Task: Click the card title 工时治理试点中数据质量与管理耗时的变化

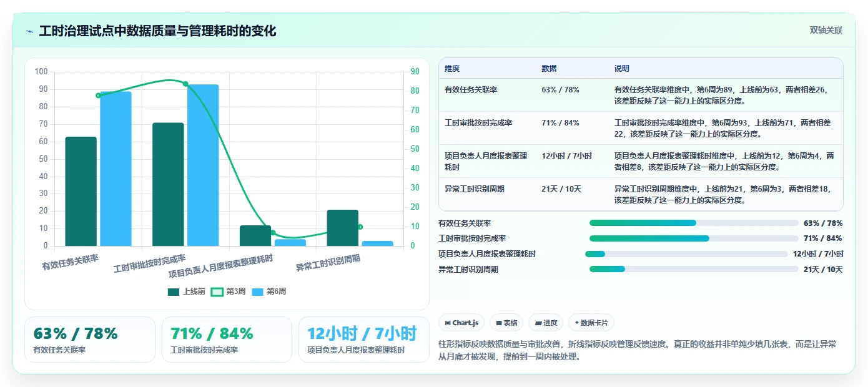Action: (157, 31)
